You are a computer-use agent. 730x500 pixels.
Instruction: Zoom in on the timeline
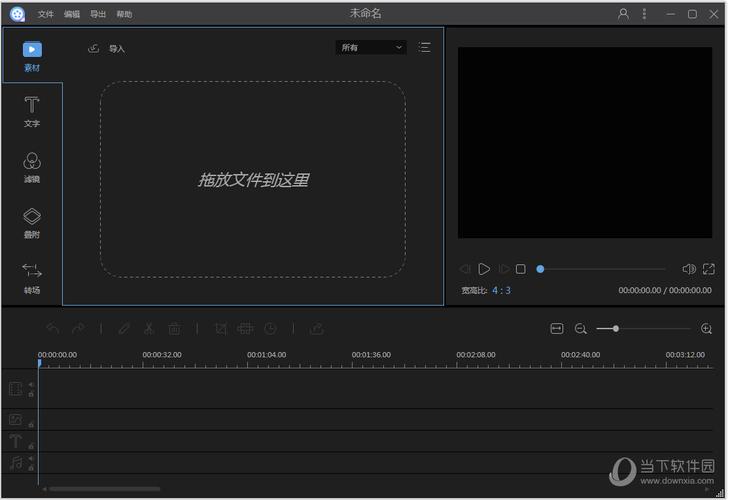(x=707, y=328)
